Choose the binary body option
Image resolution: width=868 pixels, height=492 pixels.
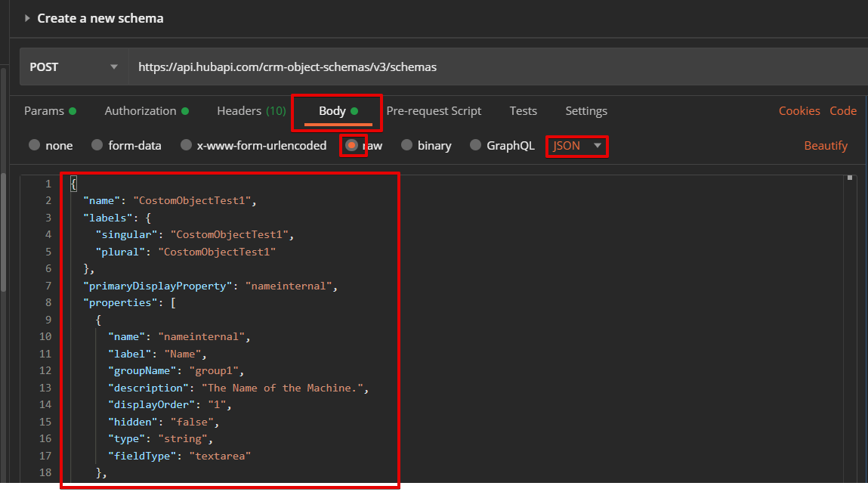click(407, 145)
